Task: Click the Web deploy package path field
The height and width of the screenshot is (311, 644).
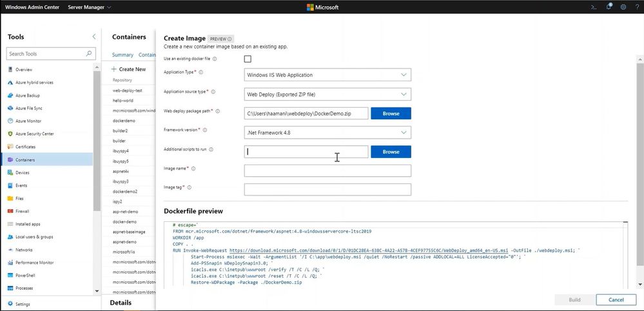Action: point(306,114)
